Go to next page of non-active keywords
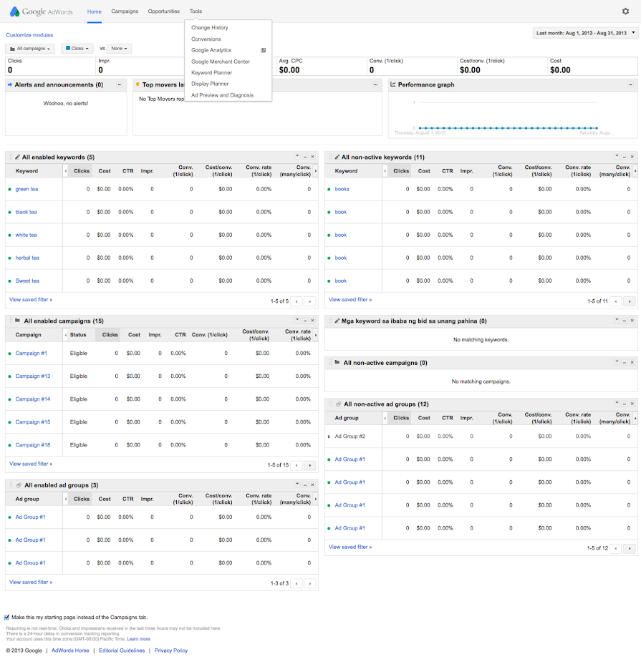Viewport: 641px width, 672px height. [x=630, y=301]
